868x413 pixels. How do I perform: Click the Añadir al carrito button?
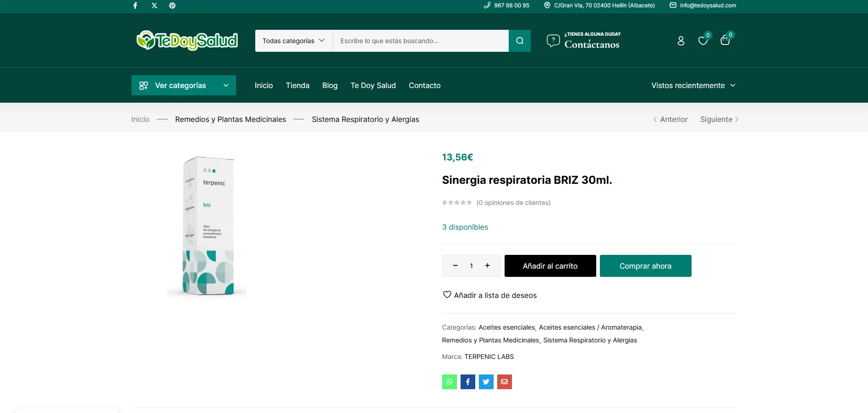point(550,266)
